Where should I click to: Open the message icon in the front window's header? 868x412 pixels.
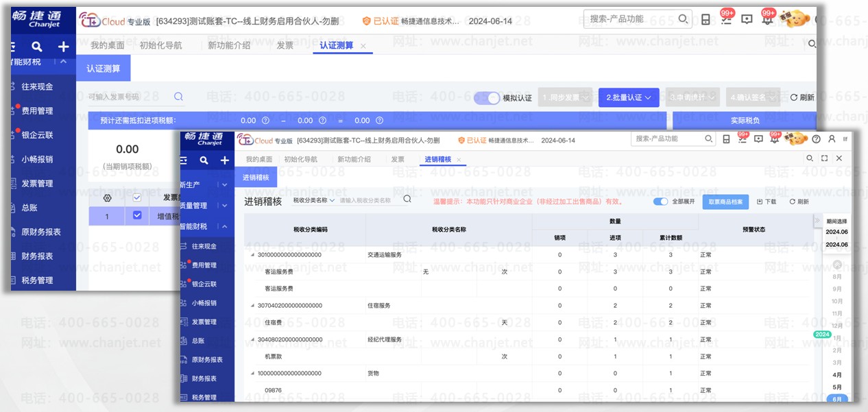[x=758, y=139]
